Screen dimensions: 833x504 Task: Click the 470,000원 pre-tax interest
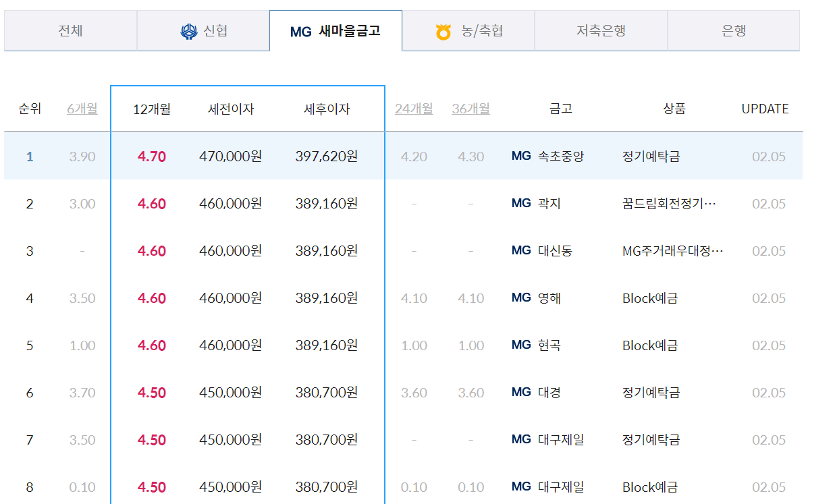click(231, 157)
